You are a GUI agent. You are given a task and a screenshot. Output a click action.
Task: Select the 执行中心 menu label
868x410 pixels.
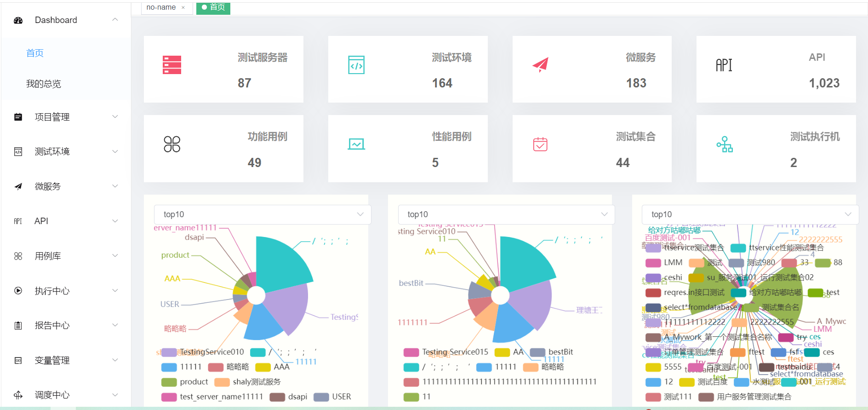click(52, 291)
